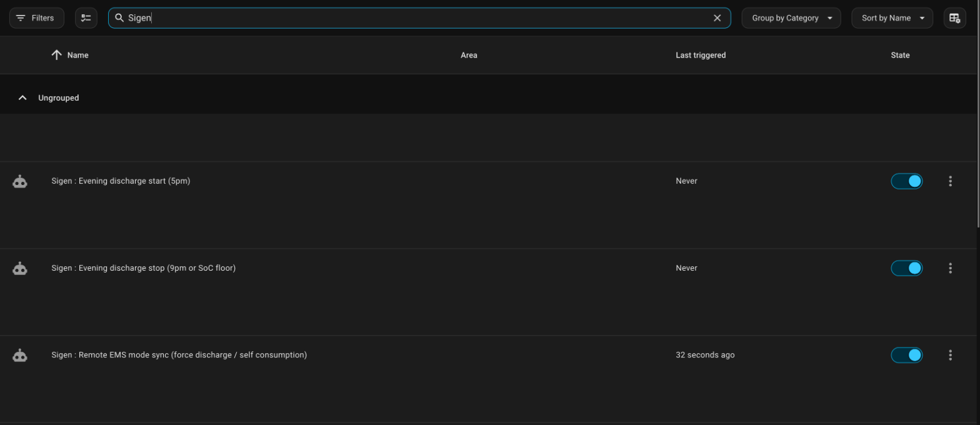Click inside the Sigen search field
The width and height of the screenshot is (980, 425).
pyautogui.click(x=419, y=18)
